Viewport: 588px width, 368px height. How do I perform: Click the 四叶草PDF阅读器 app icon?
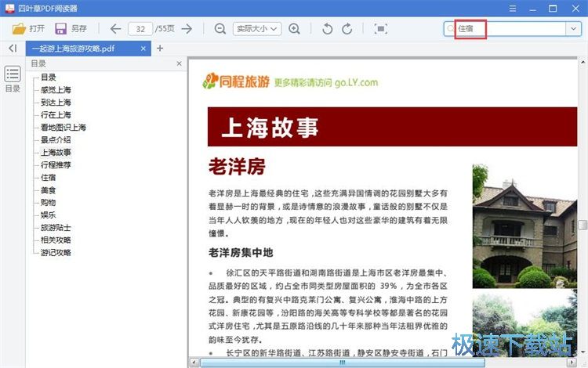9,9
